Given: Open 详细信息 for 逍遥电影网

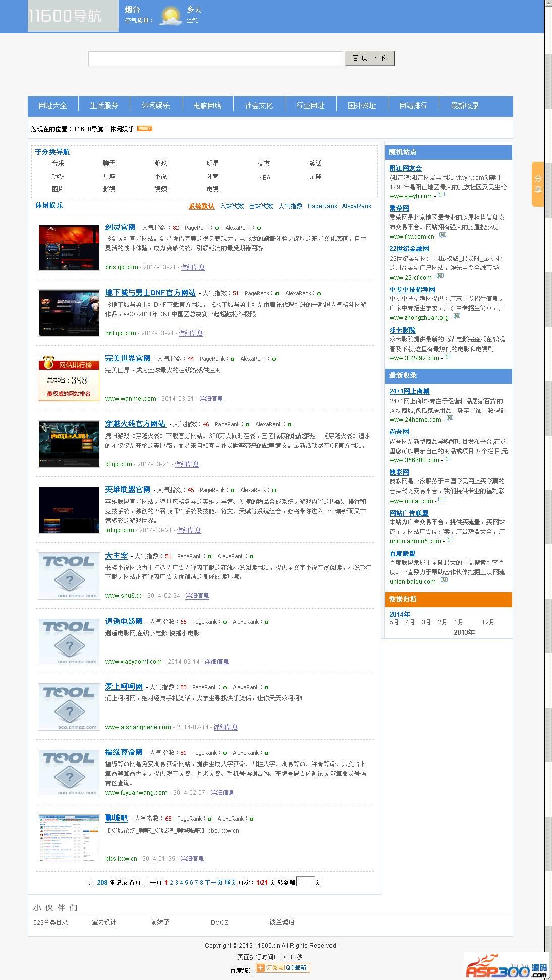Looking at the screenshot, I should (216, 662).
